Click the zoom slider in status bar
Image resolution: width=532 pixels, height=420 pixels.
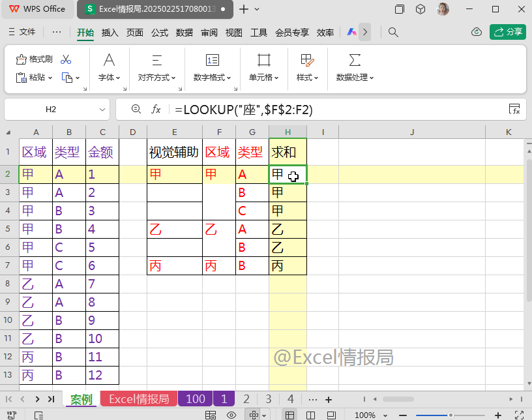click(450, 415)
